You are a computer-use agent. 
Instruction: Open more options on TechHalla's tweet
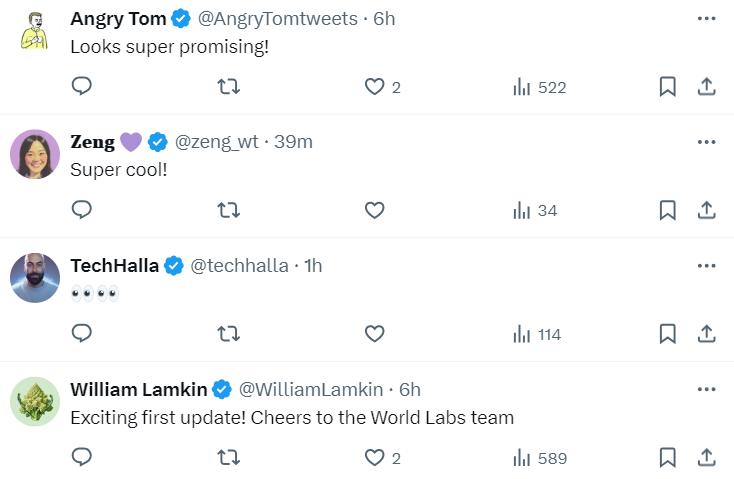706,266
